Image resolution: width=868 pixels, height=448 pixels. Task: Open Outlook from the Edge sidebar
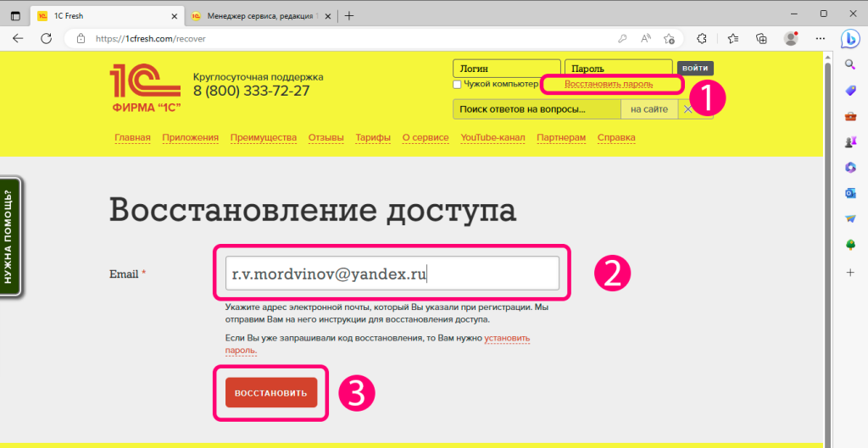coord(850,192)
